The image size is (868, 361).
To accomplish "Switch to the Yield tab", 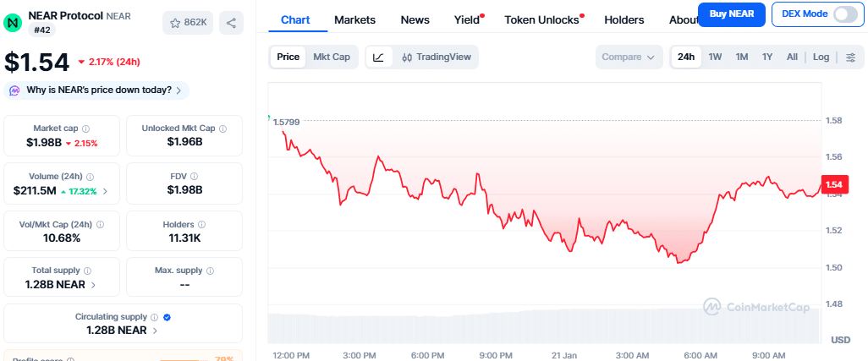I will pos(467,20).
